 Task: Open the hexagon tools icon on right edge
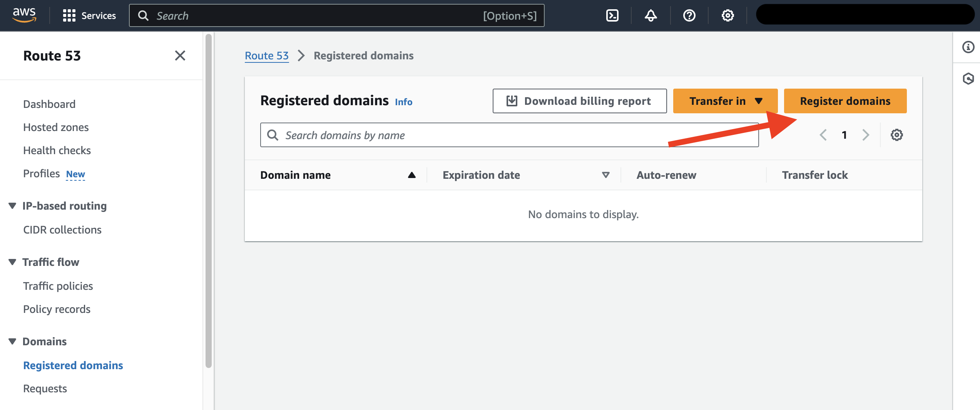pos(968,79)
